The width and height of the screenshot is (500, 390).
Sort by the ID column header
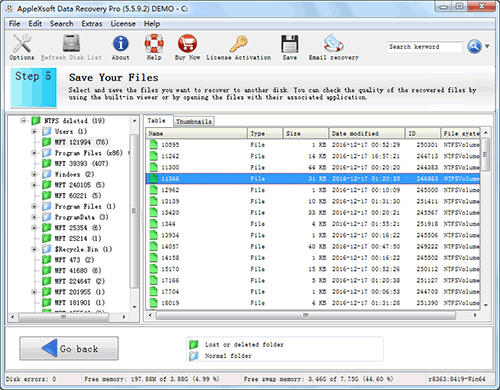423,133
